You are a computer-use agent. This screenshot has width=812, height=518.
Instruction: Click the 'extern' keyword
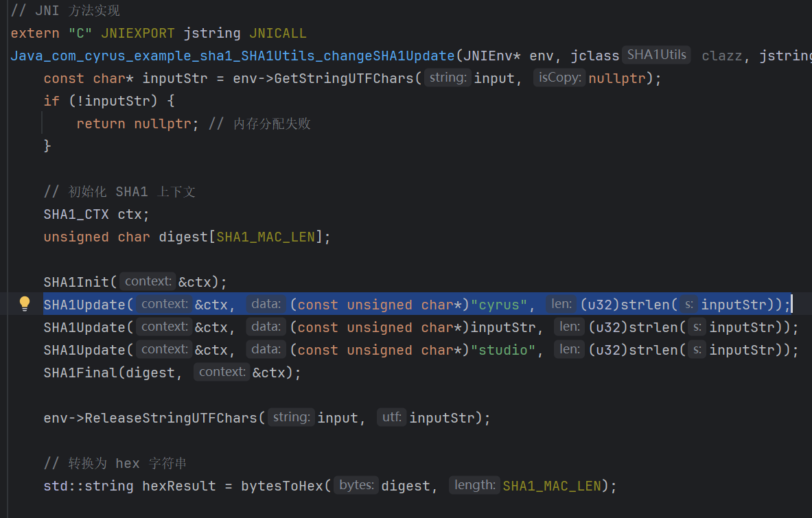coord(35,33)
